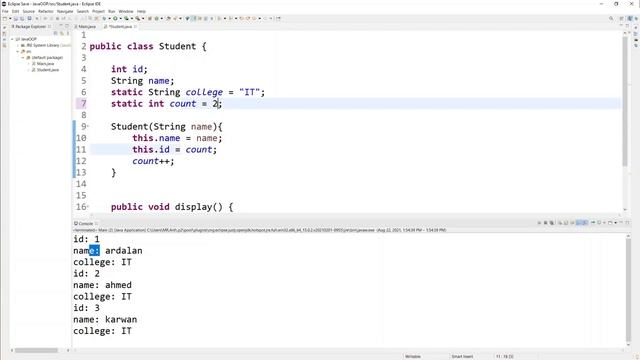The width and height of the screenshot is (640, 360).
Task: Open the Run button dropdown arrow
Action: [120, 18]
